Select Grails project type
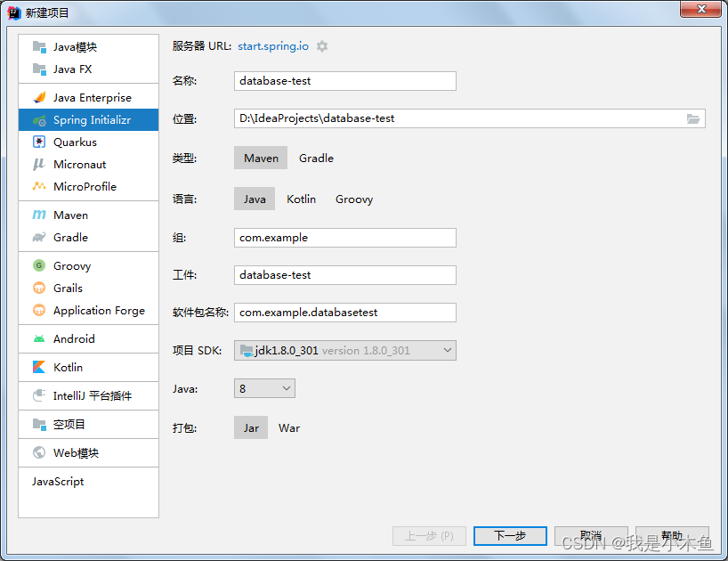 tap(89, 288)
